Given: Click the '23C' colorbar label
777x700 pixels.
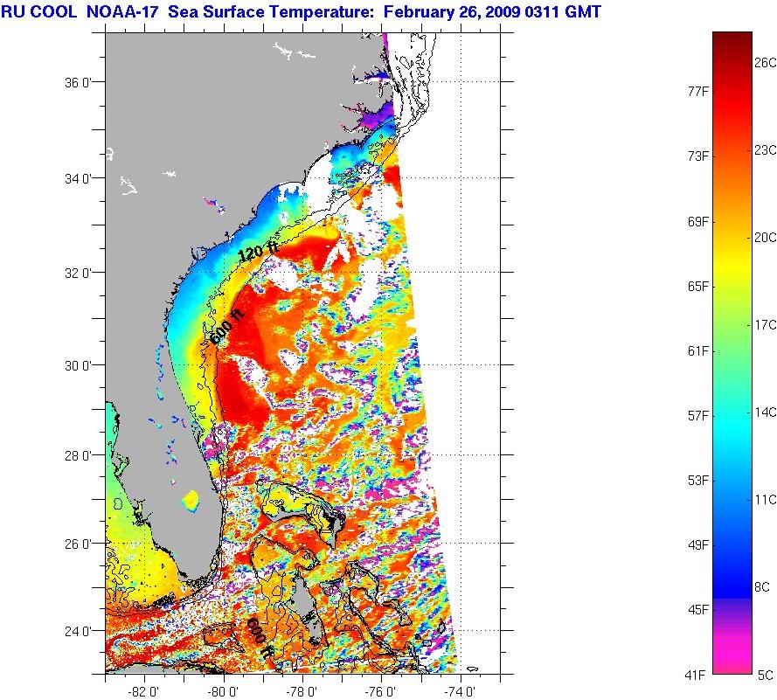Looking at the screenshot, I should pos(765,150).
